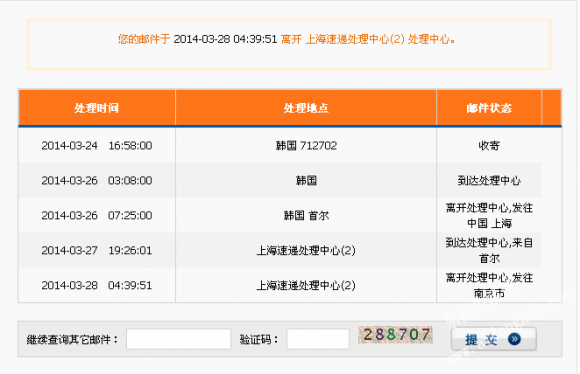Select the 收寄 status cell
The image size is (580, 374).
pos(489,145)
